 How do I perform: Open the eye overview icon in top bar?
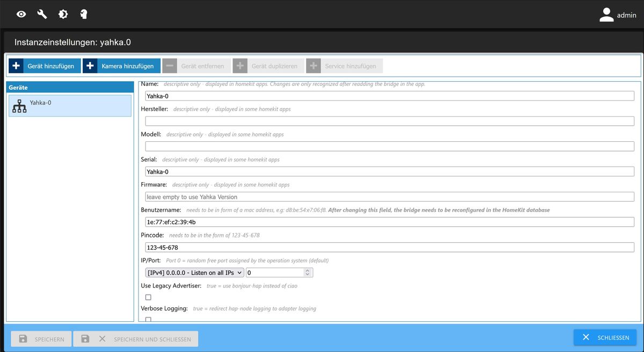point(21,15)
